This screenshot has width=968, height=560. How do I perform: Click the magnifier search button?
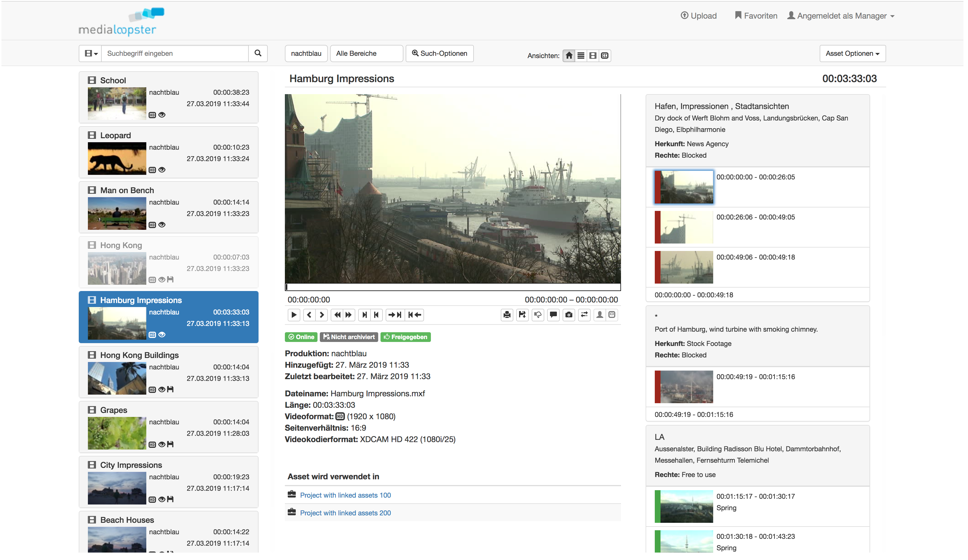point(258,53)
